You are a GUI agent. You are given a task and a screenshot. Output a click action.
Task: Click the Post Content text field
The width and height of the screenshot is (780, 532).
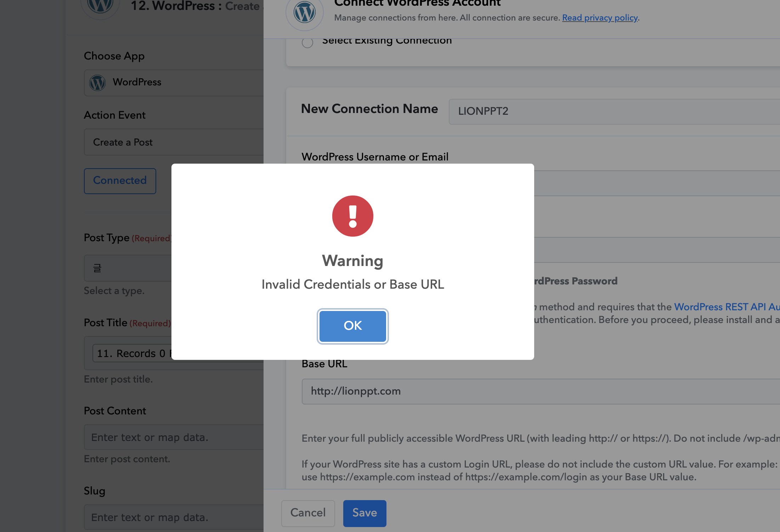pos(174,437)
